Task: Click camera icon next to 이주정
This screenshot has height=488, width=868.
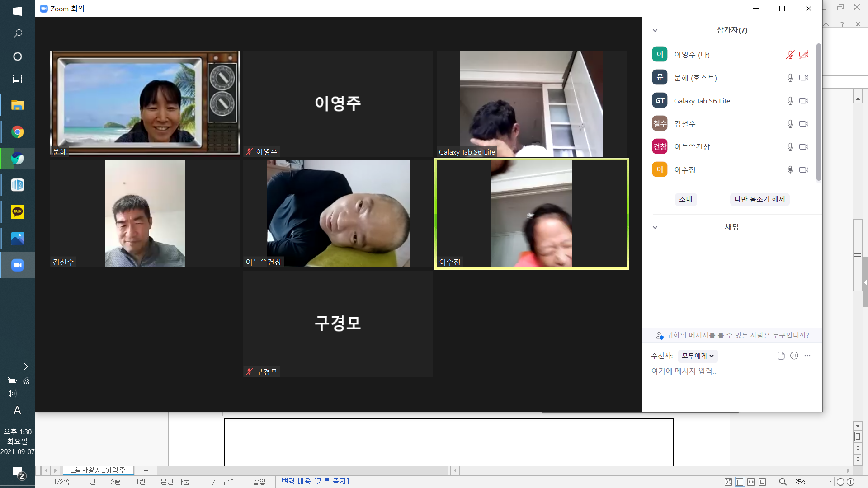Action: pyautogui.click(x=804, y=170)
